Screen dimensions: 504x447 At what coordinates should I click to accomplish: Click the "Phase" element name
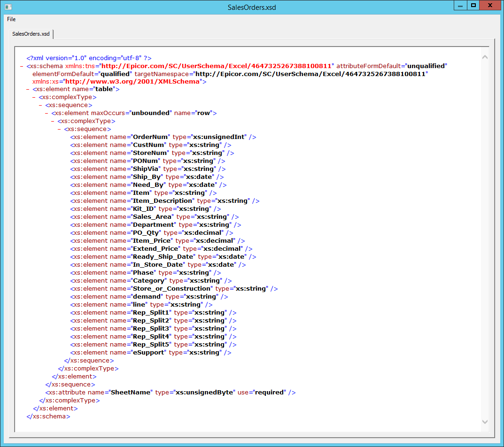[143, 272]
